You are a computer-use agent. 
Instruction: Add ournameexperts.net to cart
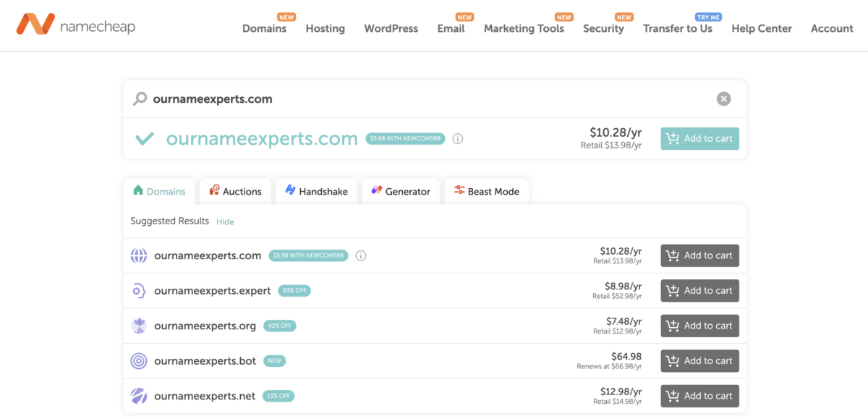point(699,396)
